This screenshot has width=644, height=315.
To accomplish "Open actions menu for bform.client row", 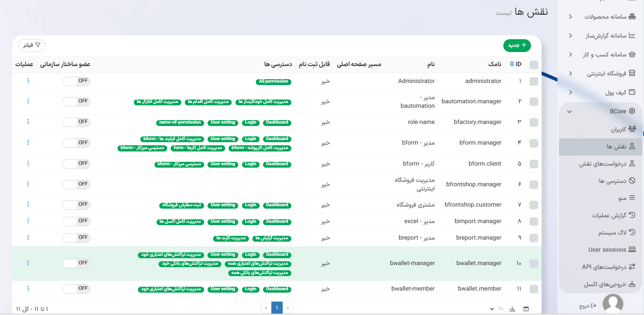I will (x=28, y=163).
